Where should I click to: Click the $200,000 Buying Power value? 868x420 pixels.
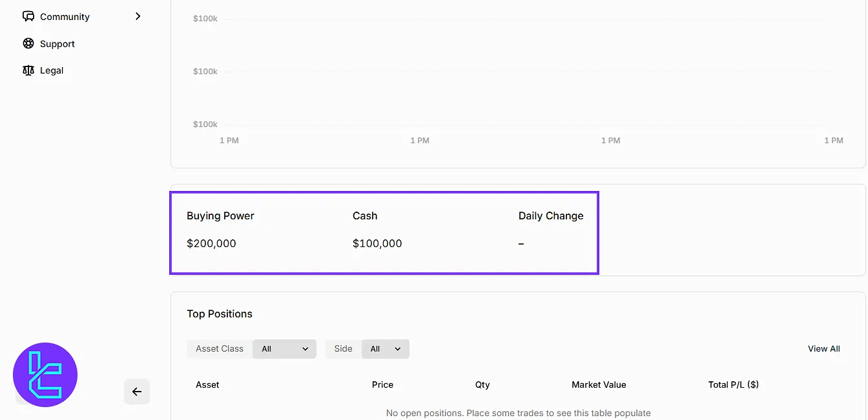point(211,244)
